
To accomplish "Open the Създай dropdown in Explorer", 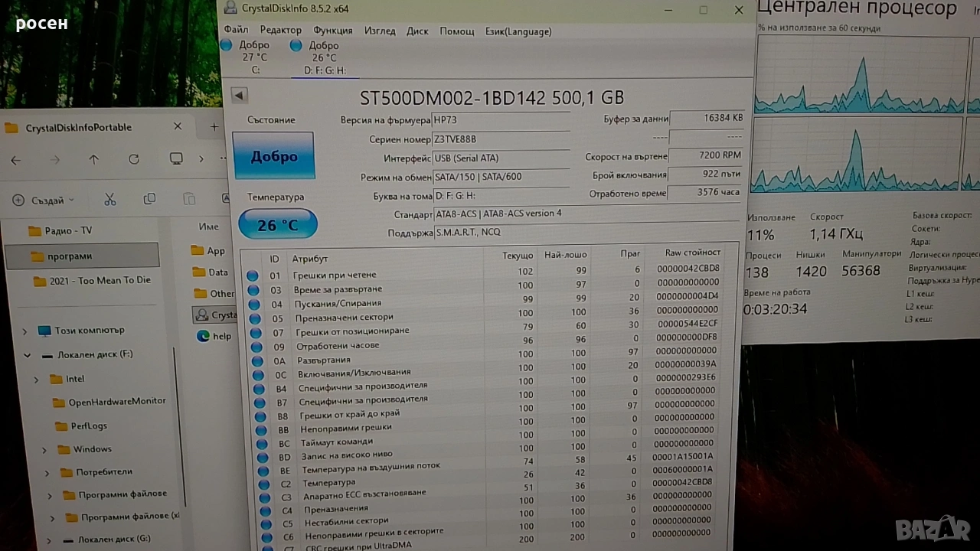I will point(43,201).
